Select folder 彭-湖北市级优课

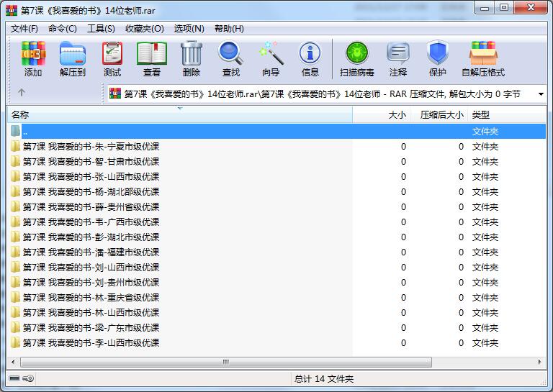tap(91, 237)
